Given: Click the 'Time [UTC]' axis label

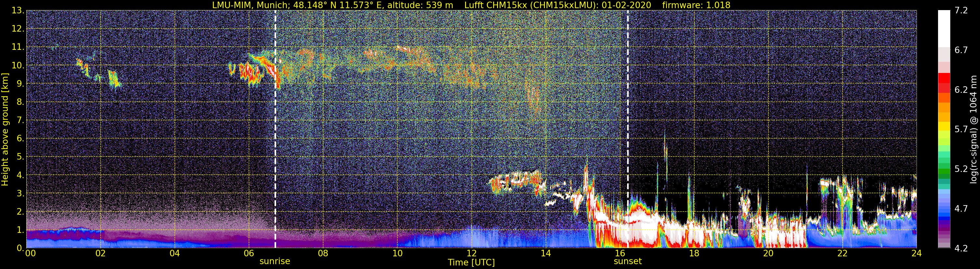Looking at the screenshot, I should coord(471,262).
